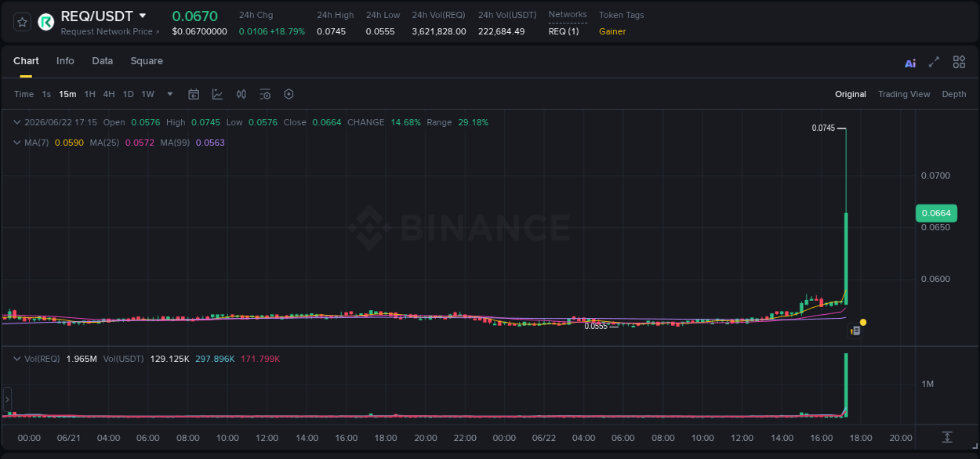This screenshot has height=459, width=980.
Task: Click the Request Network token logo
Action: coord(46,22)
